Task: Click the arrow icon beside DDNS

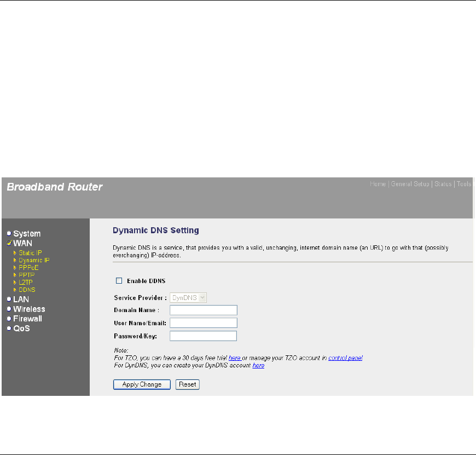Action: point(15,290)
